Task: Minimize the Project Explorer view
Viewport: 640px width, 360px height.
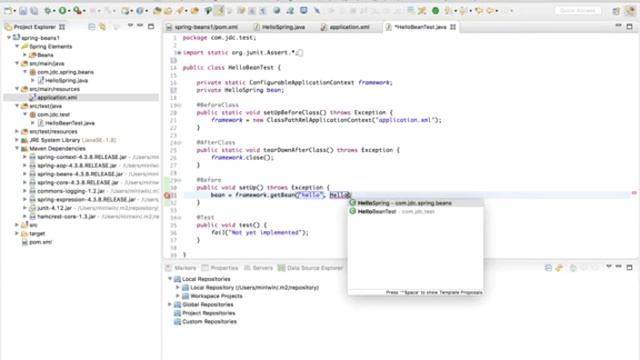Action: click(140, 26)
